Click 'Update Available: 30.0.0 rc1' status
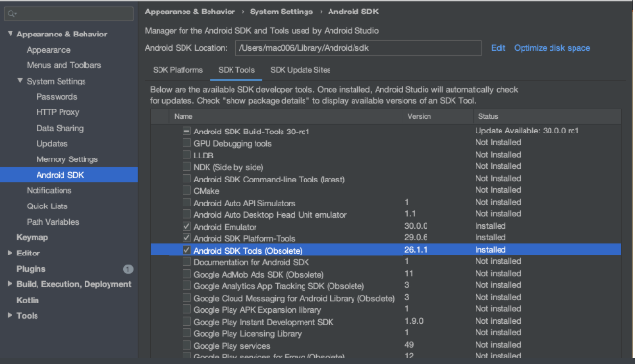Screen dimensions: 635x364 (x=526, y=131)
